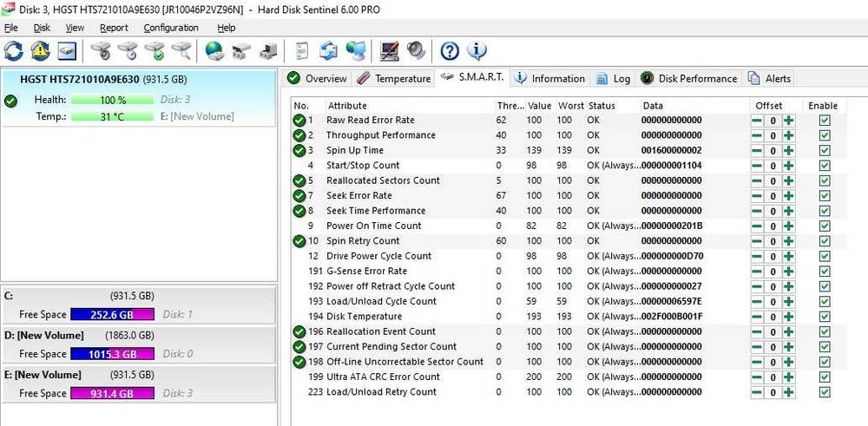Image resolution: width=868 pixels, height=426 pixels.
Task: Toggle Enable checkbox for Spin Up Time
Action: pyautogui.click(x=825, y=150)
